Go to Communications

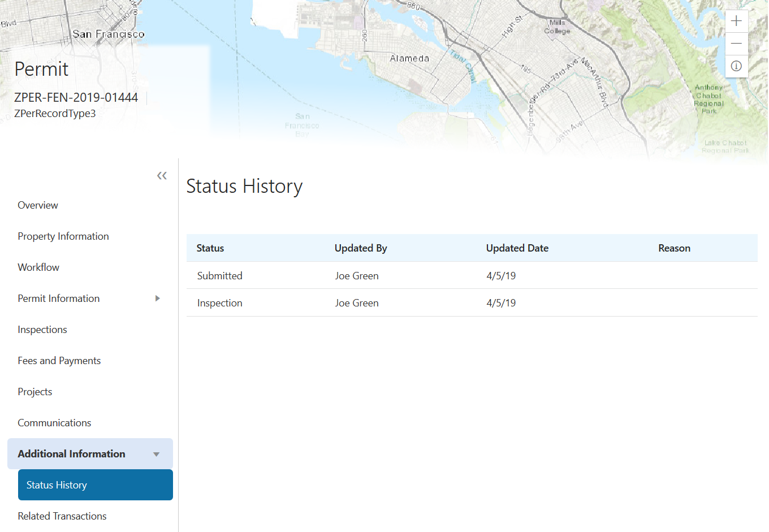54,423
